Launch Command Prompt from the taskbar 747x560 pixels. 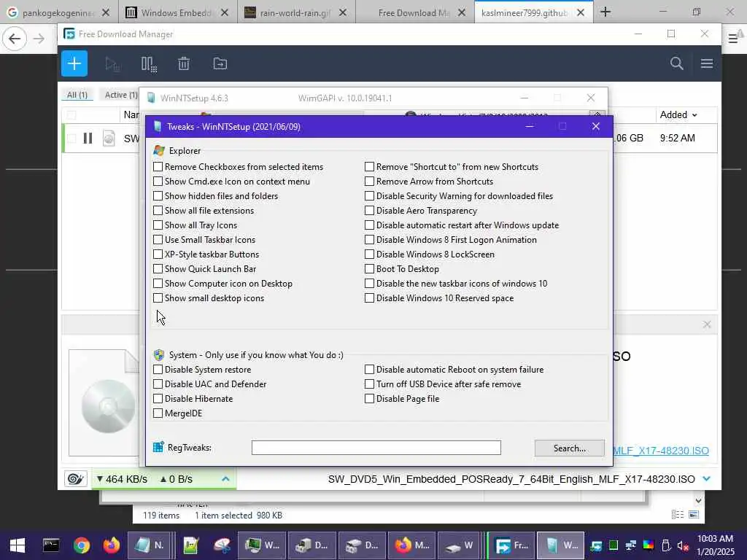pos(51,545)
